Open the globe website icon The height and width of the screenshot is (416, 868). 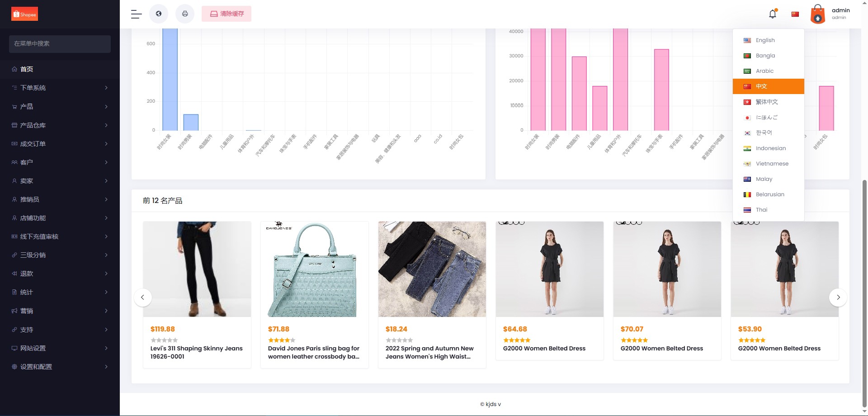[159, 14]
